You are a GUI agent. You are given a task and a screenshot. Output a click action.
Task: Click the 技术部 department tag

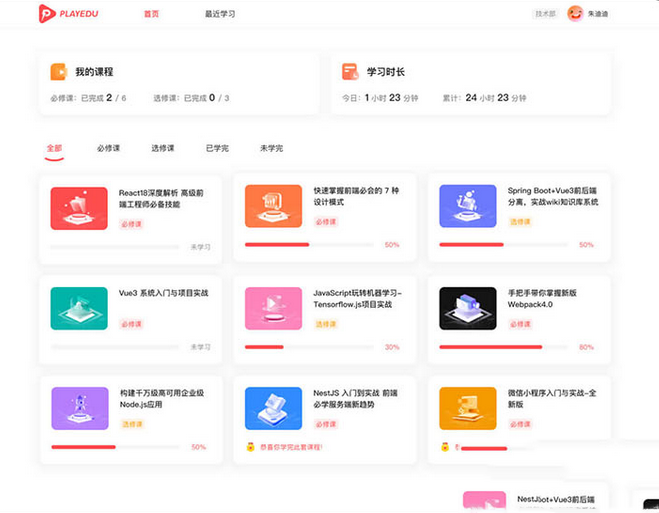coord(545,14)
